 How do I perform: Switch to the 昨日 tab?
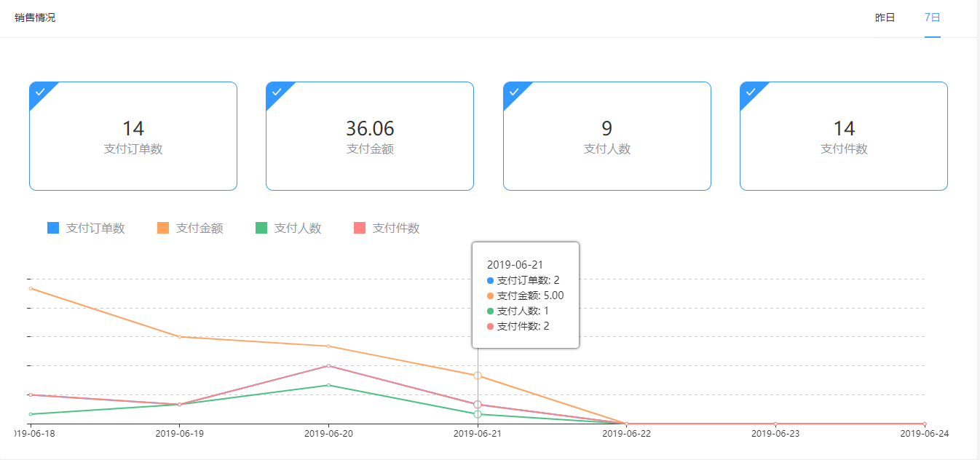click(885, 17)
